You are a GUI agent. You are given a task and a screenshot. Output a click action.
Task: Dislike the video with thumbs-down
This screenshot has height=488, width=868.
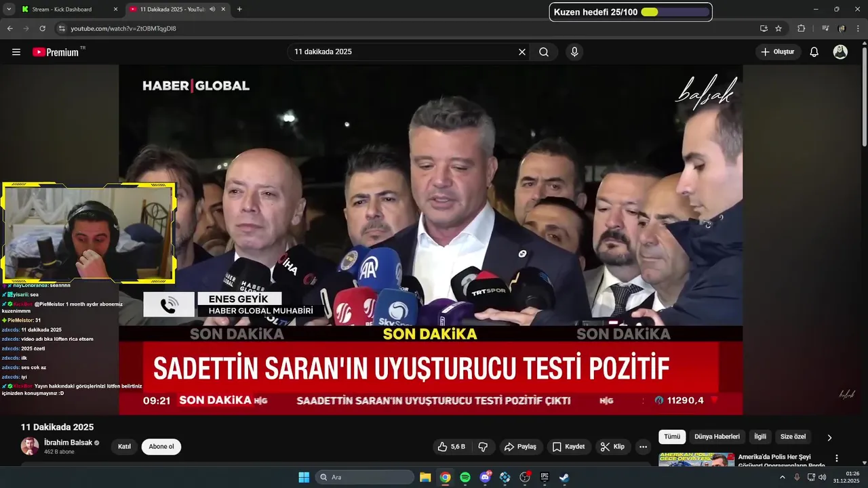pyautogui.click(x=483, y=447)
